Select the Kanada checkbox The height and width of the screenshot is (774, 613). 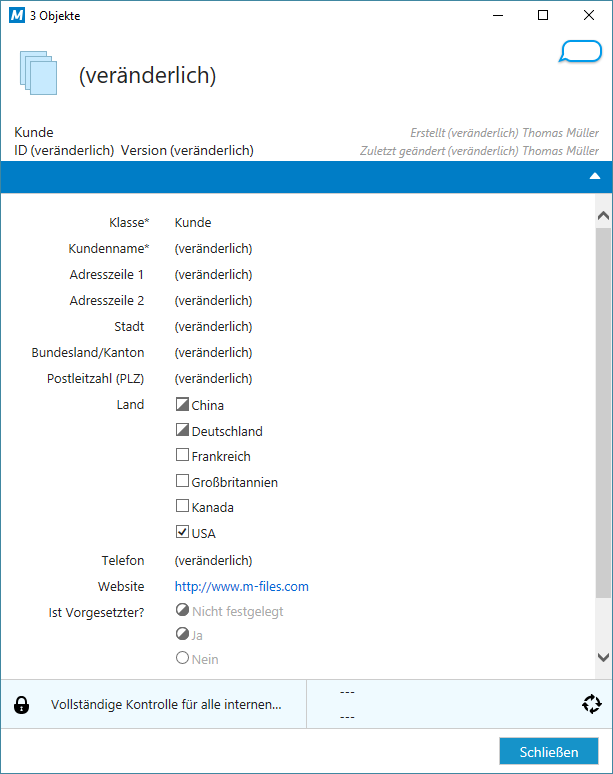click(x=182, y=507)
